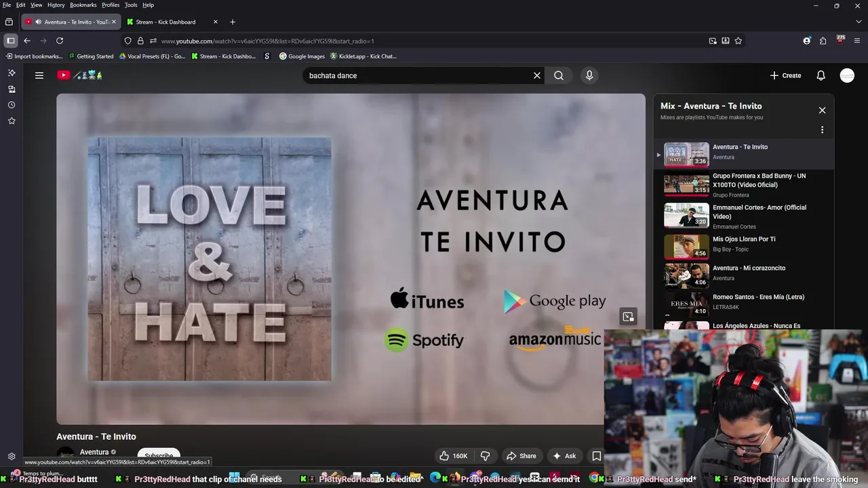Viewport: 868px width, 488px height.
Task: Open the Ask AI button
Action: [x=565, y=456]
